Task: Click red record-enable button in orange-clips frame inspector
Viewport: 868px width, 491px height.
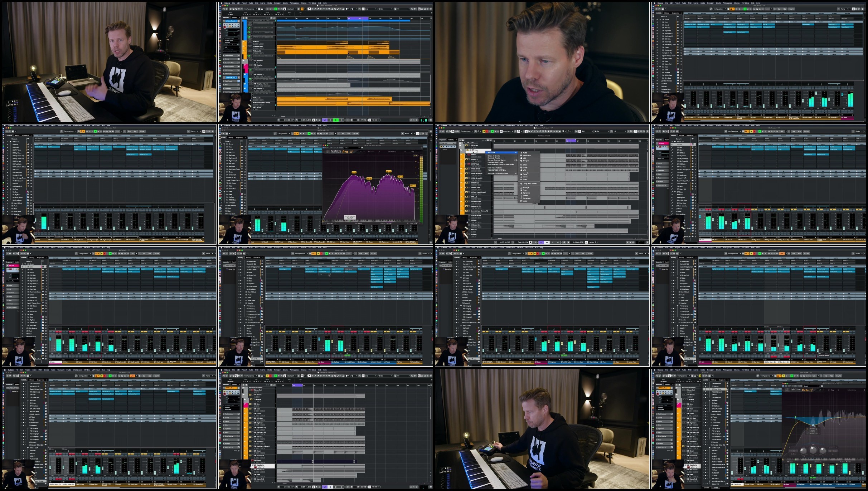Action: [x=224, y=27]
